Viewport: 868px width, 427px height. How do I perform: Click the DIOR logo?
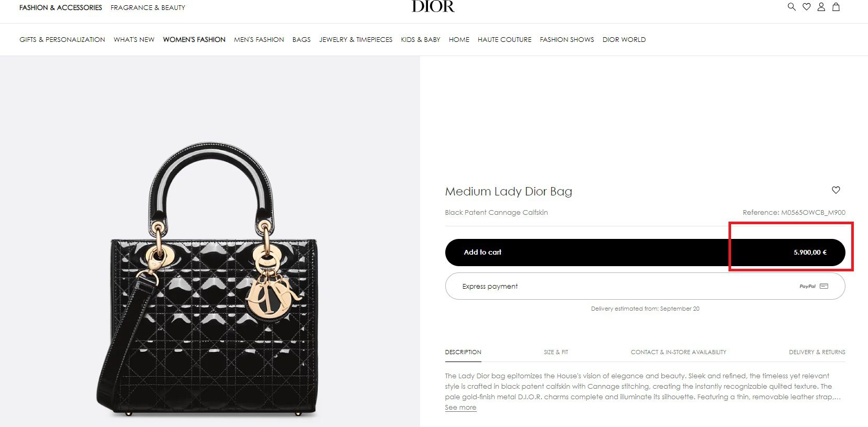pos(433,6)
